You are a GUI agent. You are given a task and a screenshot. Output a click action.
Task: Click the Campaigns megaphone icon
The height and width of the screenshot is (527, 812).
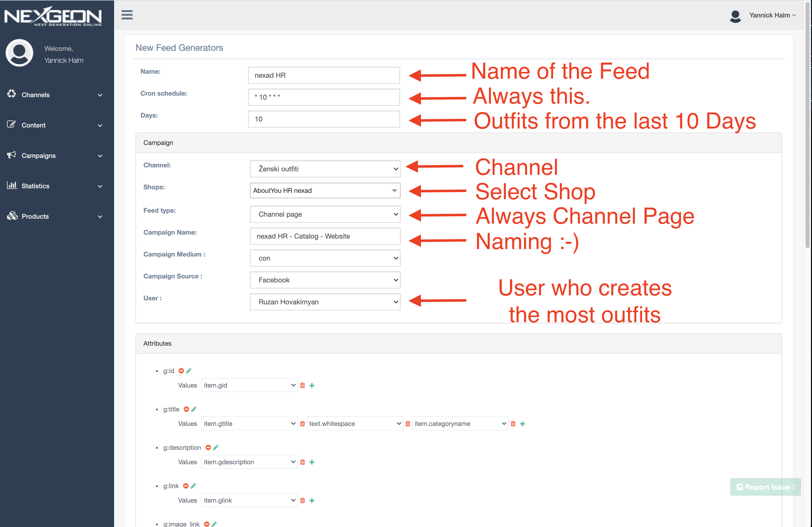click(x=11, y=155)
